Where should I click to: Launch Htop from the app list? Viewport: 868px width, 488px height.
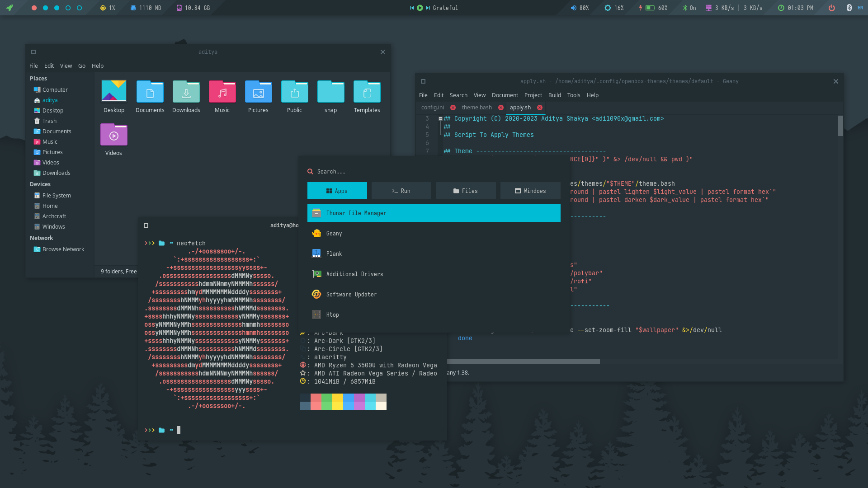pos(332,315)
